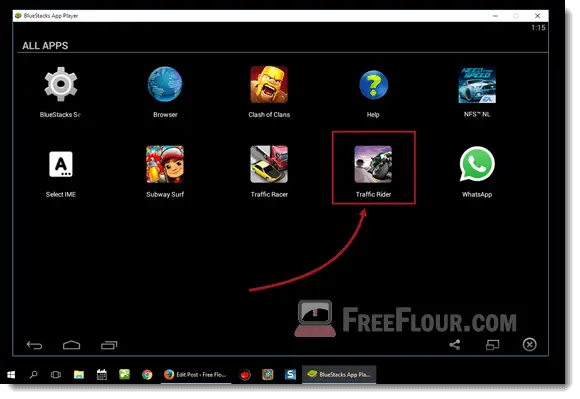The image size is (580, 399).
Task: Toggle fullscreen mode icon in BlueStacks
Action: click(492, 345)
